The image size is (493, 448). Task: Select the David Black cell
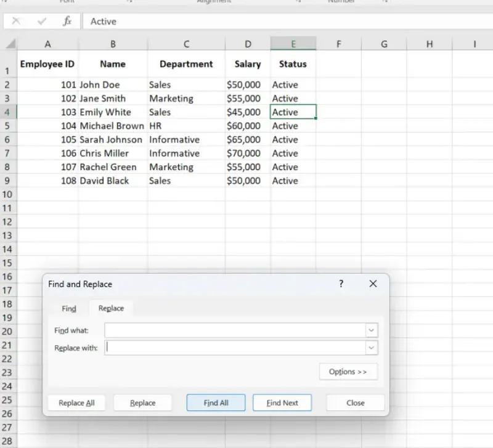pyautogui.click(x=113, y=181)
